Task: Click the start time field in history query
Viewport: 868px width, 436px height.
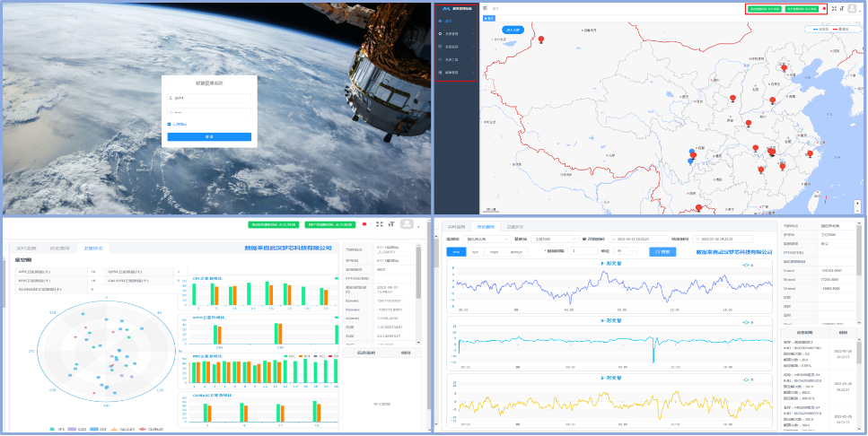Action: coord(636,239)
